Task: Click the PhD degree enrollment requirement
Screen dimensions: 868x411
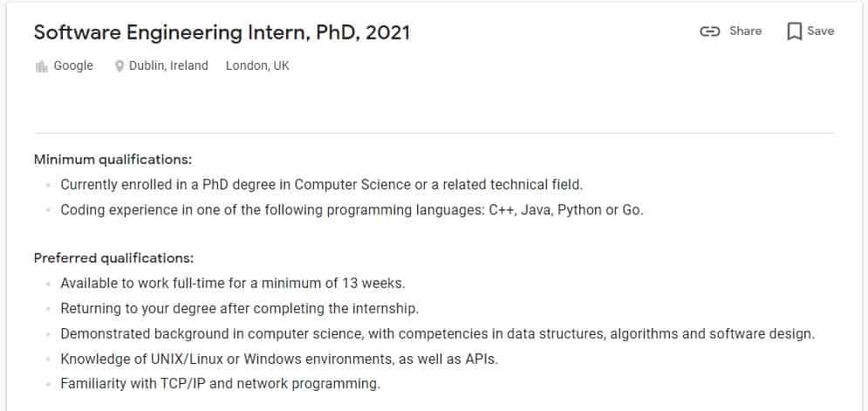Action: [322, 184]
